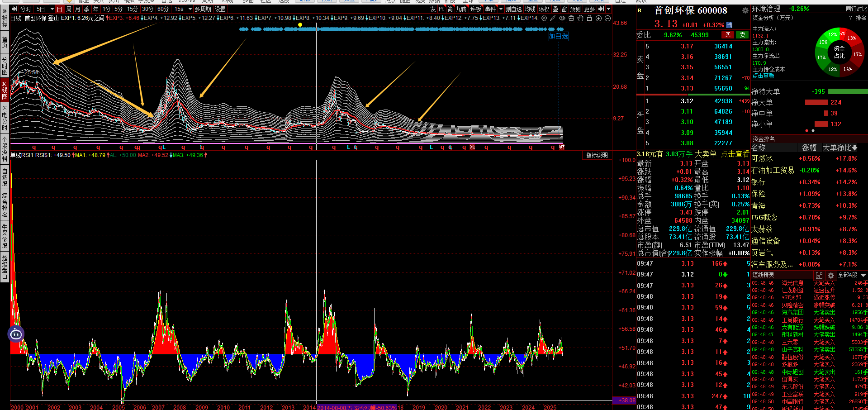Image resolution: width=868 pixels, height=410 pixels.
Task: Click the zoom in plus icon
Action: click(598, 18)
